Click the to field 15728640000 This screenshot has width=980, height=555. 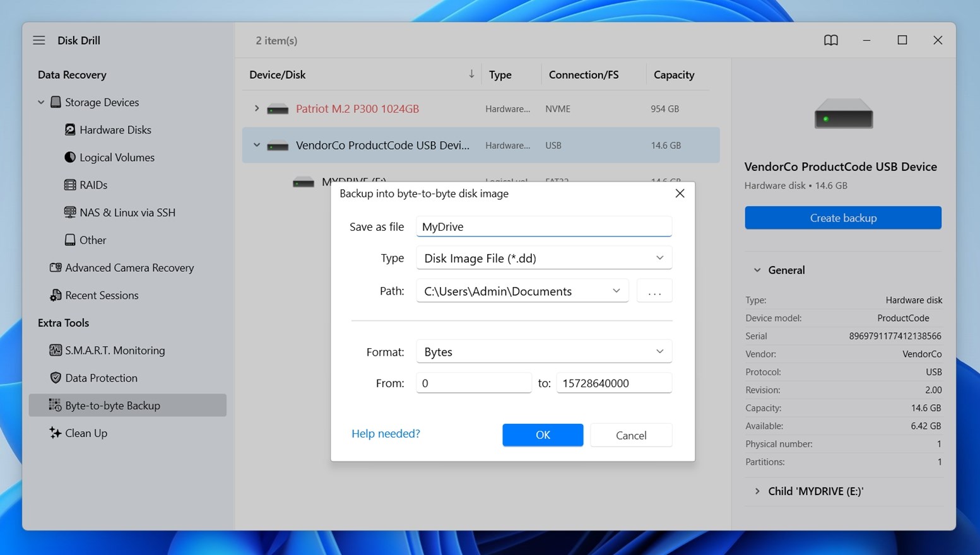coord(614,383)
